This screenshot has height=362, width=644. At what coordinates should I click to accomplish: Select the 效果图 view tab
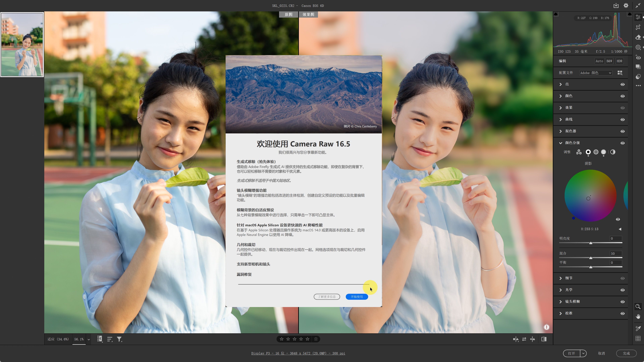(309, 14)
